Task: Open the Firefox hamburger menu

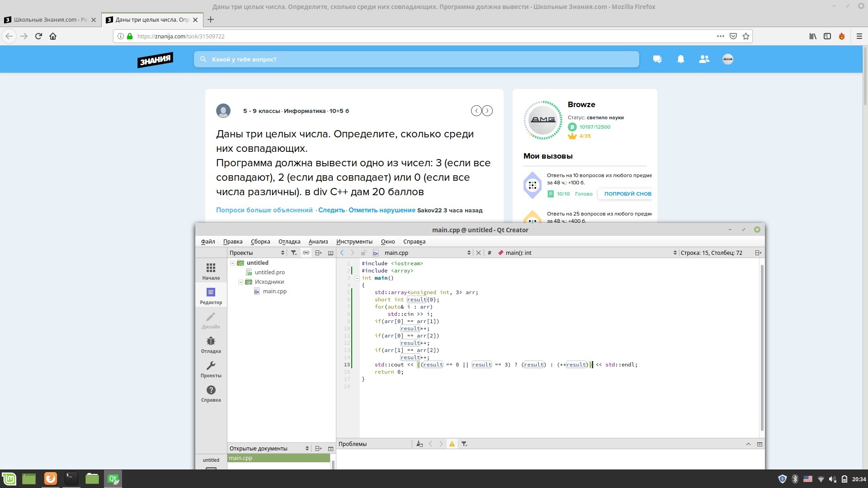Action: tap(859, 36)
